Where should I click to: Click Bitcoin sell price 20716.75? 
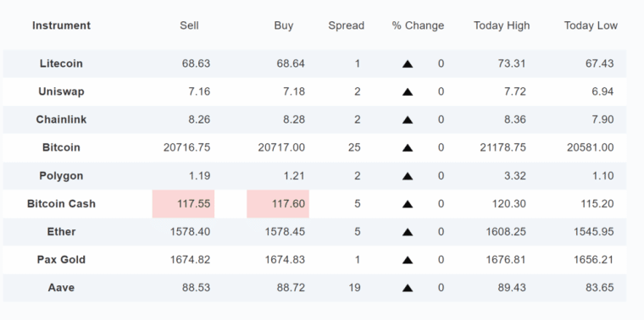click(187, 147)
